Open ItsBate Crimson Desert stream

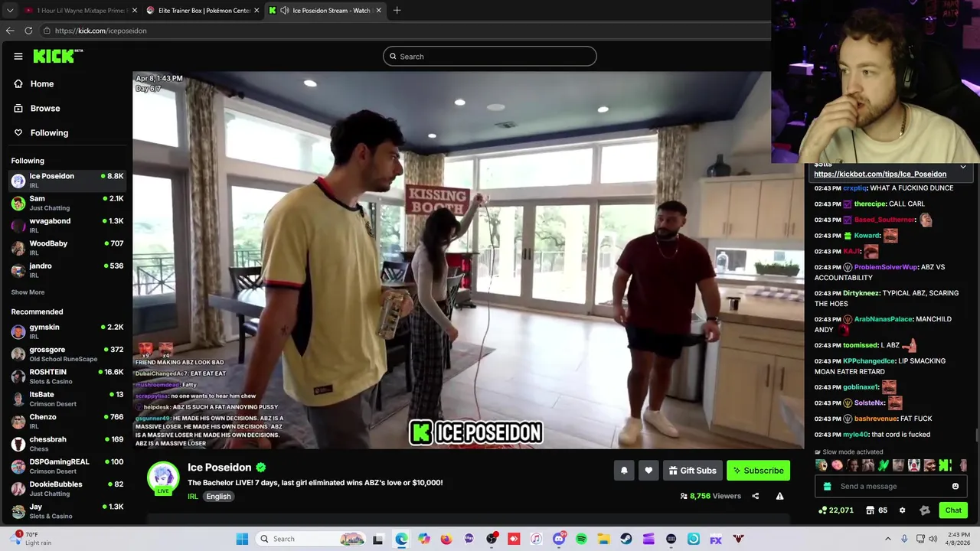(67, 399)
